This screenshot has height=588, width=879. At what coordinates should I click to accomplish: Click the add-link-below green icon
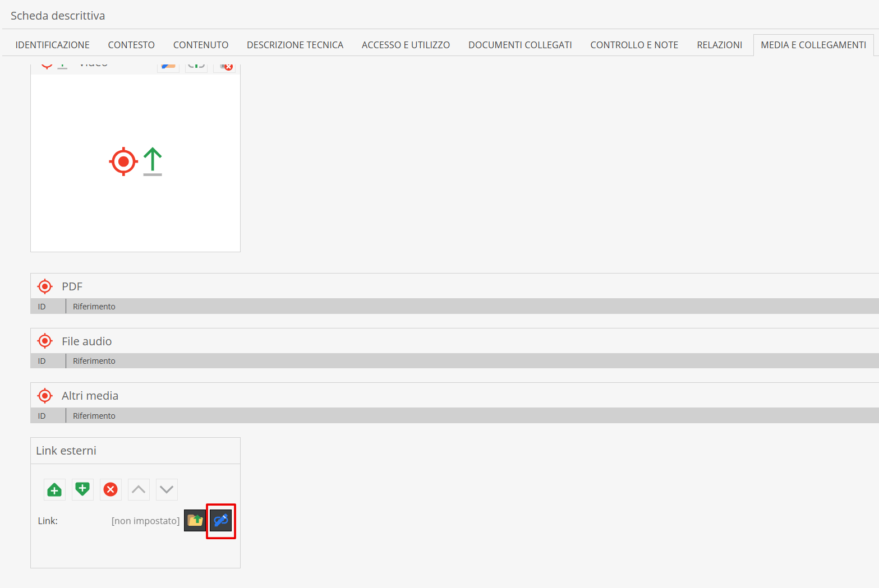(82, 489)
